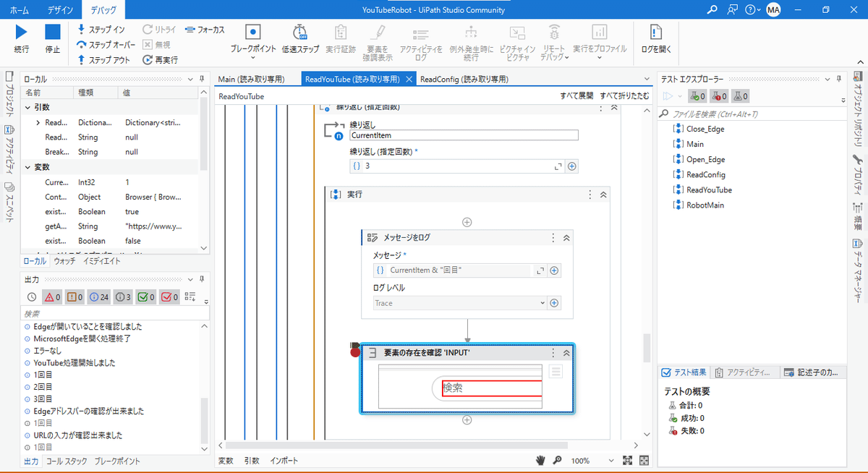Click the fit to screen icon
Screen dimensions: 868x473
627,461
